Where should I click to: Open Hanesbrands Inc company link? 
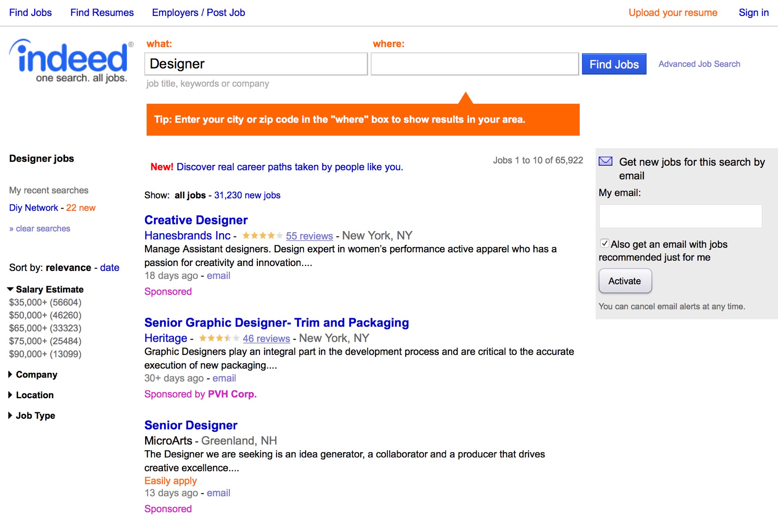pos(187,236)
